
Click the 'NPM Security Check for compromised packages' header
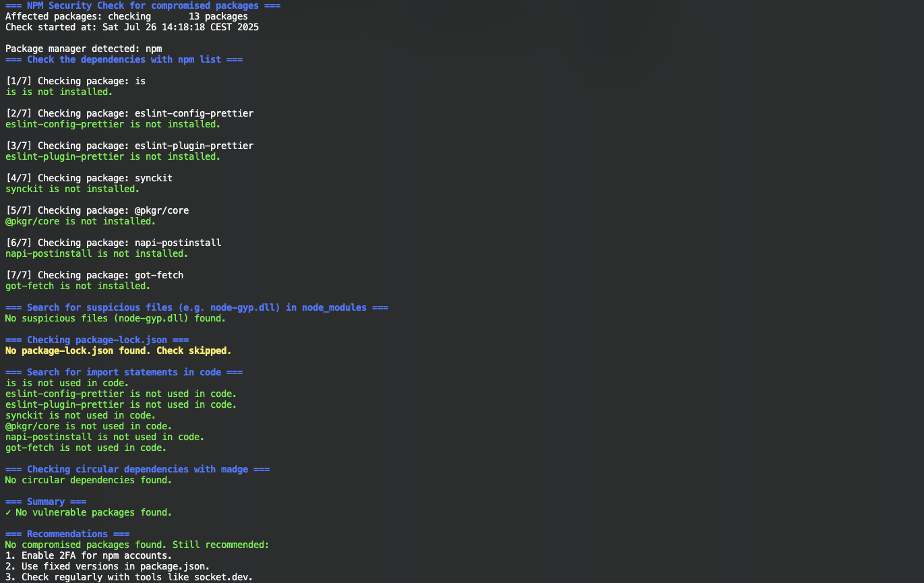coord(143,5)
